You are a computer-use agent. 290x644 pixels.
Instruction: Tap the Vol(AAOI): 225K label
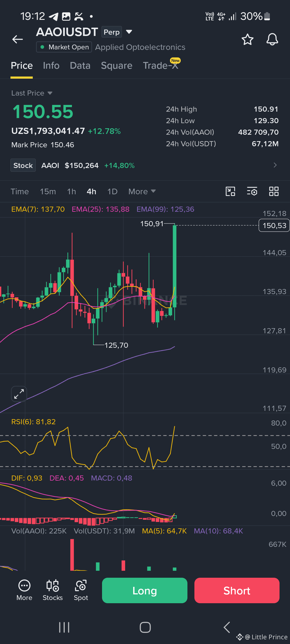click(x=39, y=531)
